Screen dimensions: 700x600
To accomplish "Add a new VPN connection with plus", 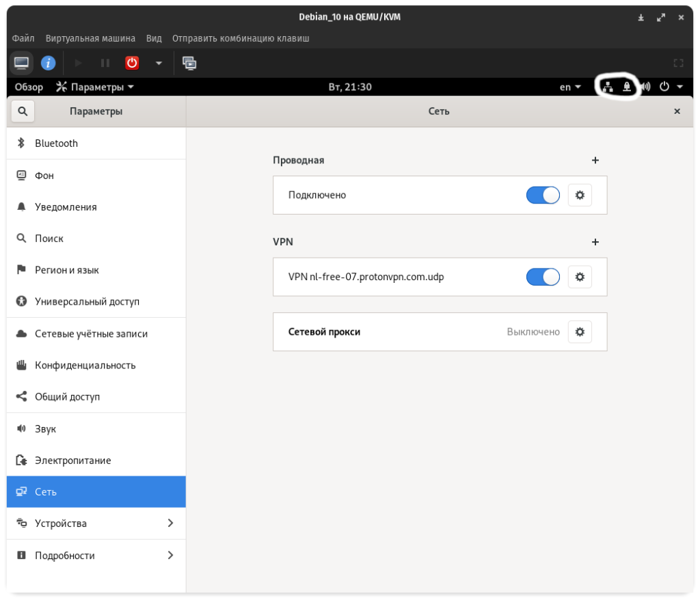I will pos(595,242).
